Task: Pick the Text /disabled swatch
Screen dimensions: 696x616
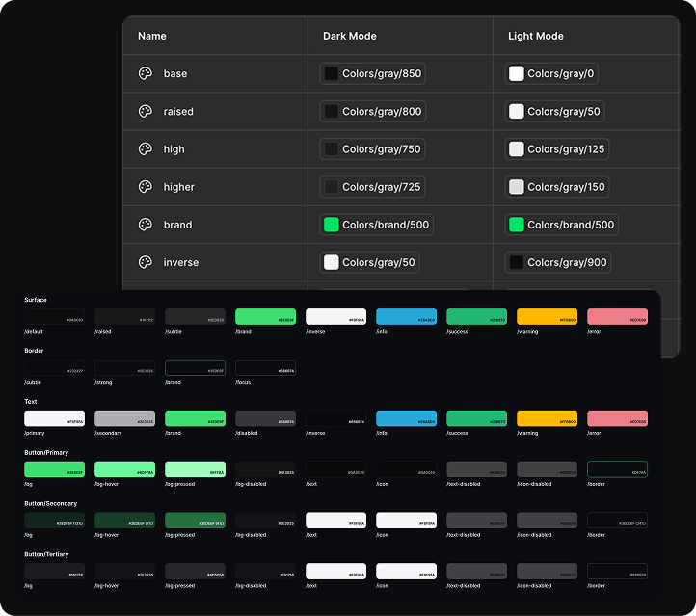Action: 265,419
